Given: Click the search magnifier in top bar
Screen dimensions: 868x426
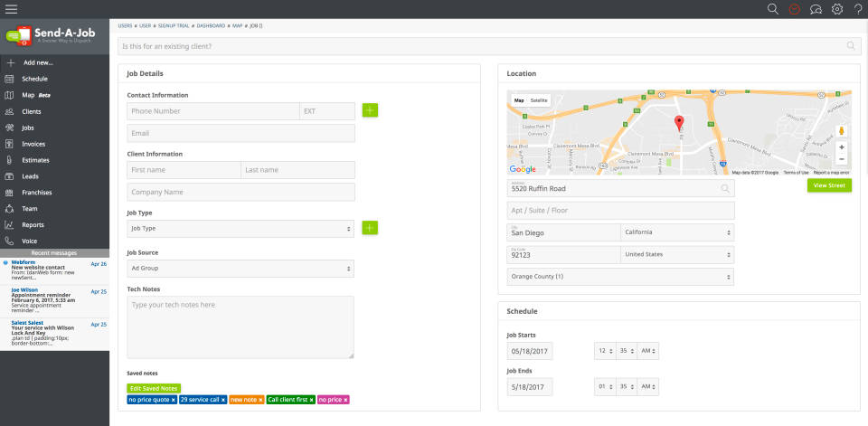Looking at the screenshot, I should (772, 9).
